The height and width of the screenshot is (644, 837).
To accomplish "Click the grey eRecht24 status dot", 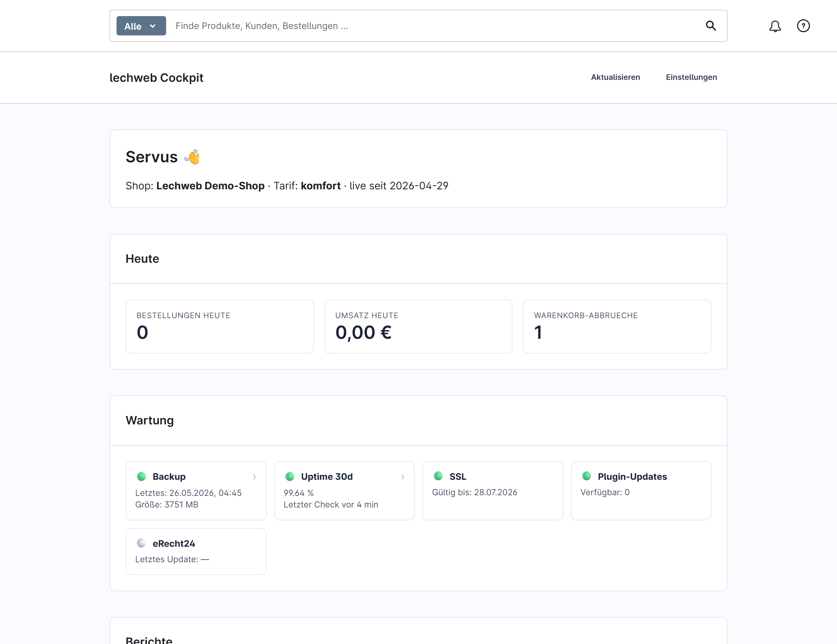I will point(141,543).
